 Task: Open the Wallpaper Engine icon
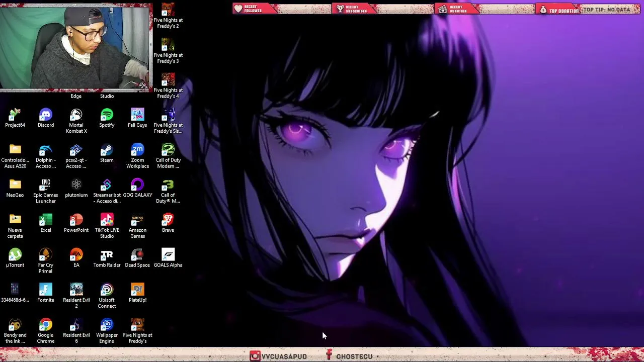(107, 331)
